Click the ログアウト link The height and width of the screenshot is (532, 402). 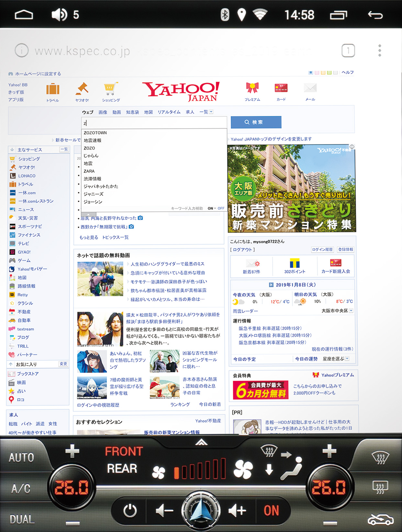242,250
